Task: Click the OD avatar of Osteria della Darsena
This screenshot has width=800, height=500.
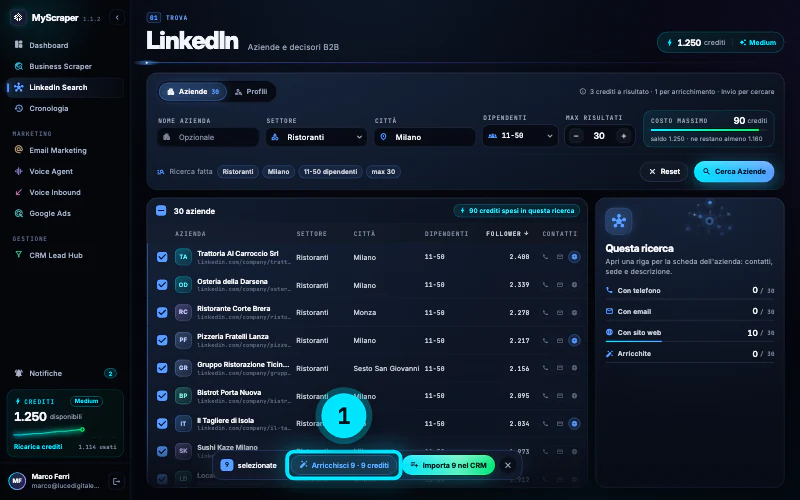Action: (183, 285)
